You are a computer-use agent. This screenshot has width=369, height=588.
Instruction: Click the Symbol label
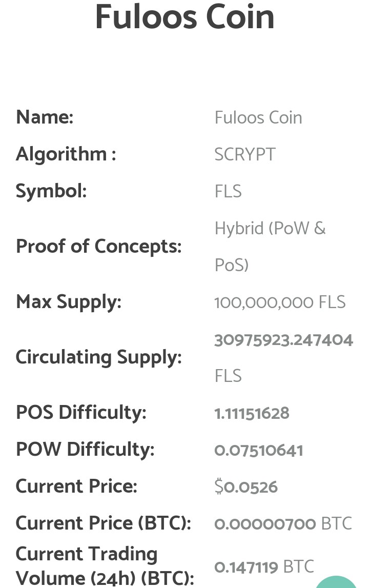click(51, 191)
